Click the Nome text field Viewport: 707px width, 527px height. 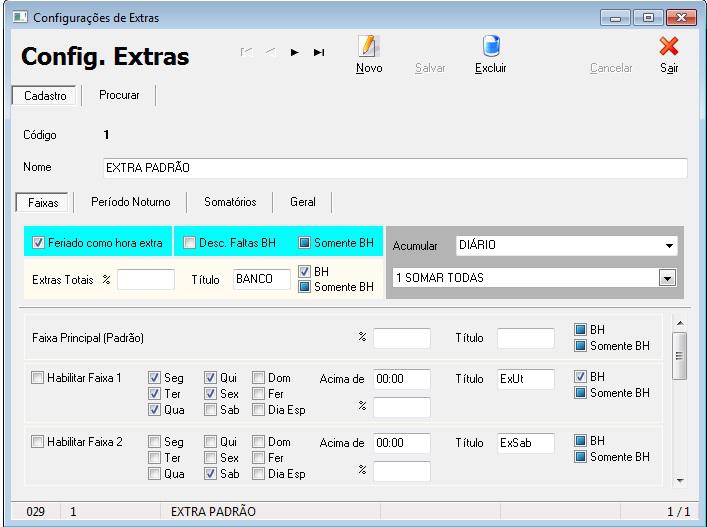click(x=395, y=167)
